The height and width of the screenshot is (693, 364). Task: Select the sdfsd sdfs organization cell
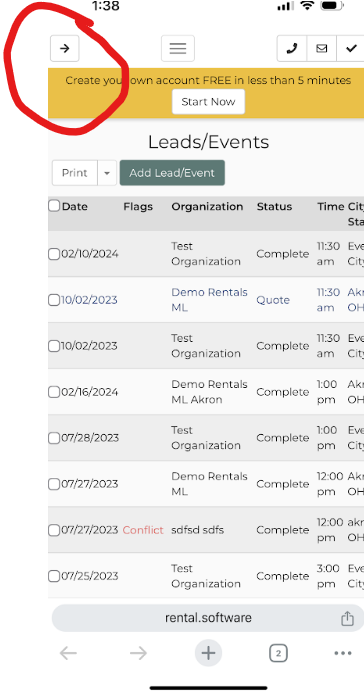[197, 530]
